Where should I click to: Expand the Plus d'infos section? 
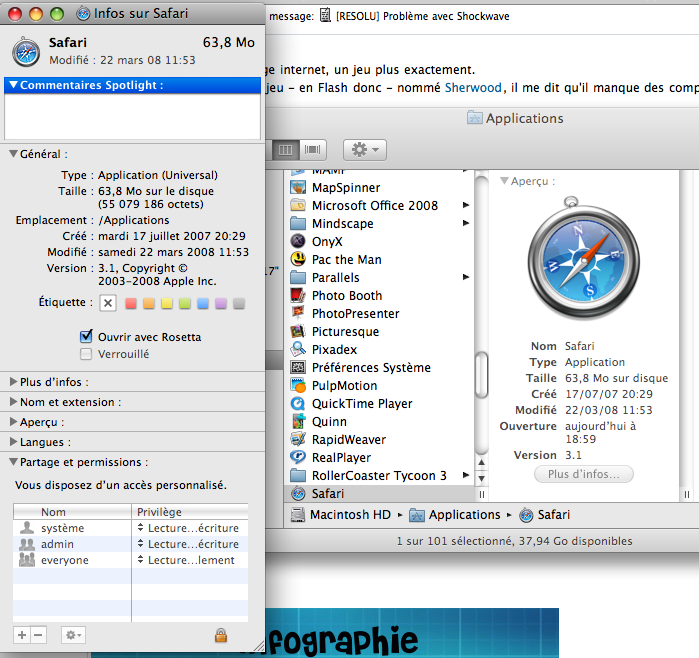pyautogui.click(x=13, y=382)
